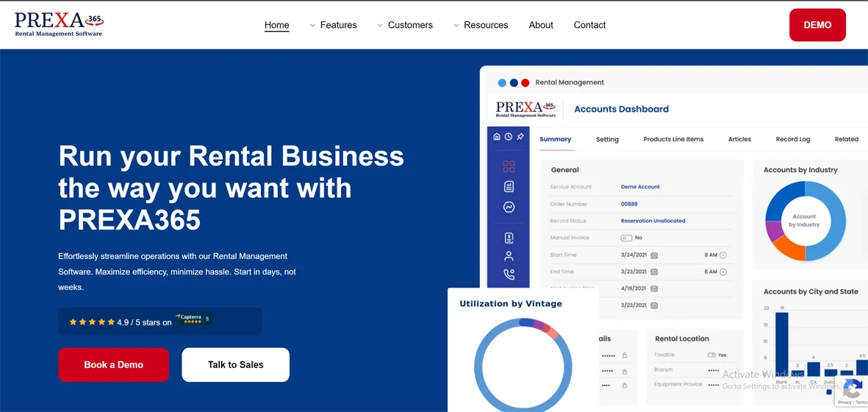Image resolution: width=868 pixels, height=412 pixels.
Task: Toggle the Manual Invoice switch
Action: click(x=626, y=238)
